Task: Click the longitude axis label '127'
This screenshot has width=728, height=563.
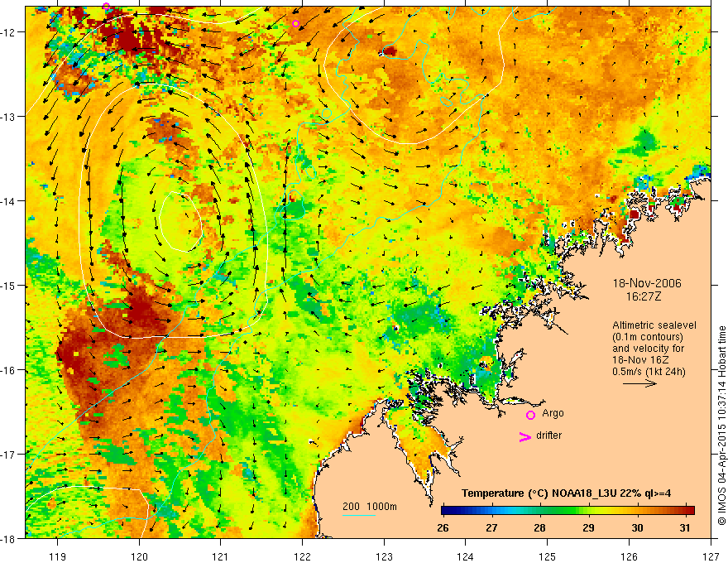Action: click(711, 556)
